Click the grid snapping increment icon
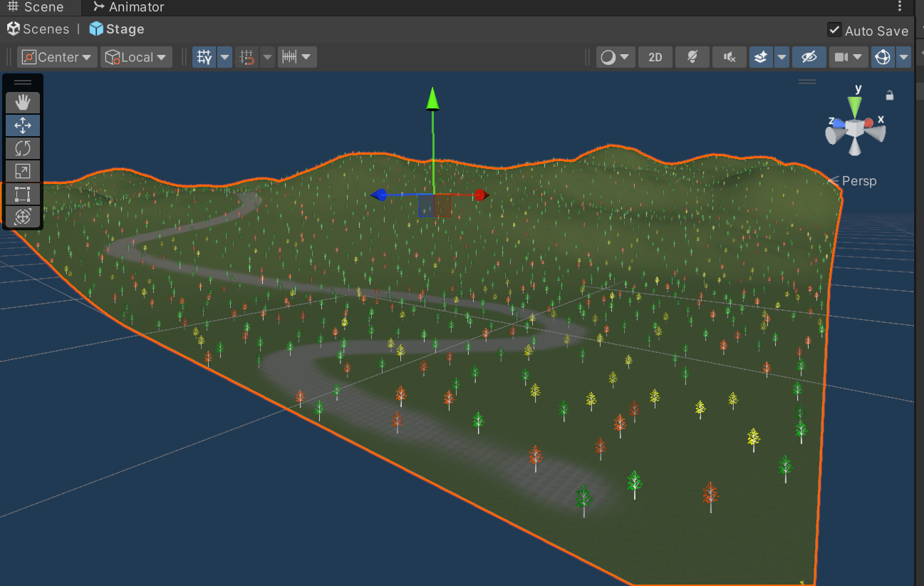The width and height of the screenshot is (924, 586). 289,57
